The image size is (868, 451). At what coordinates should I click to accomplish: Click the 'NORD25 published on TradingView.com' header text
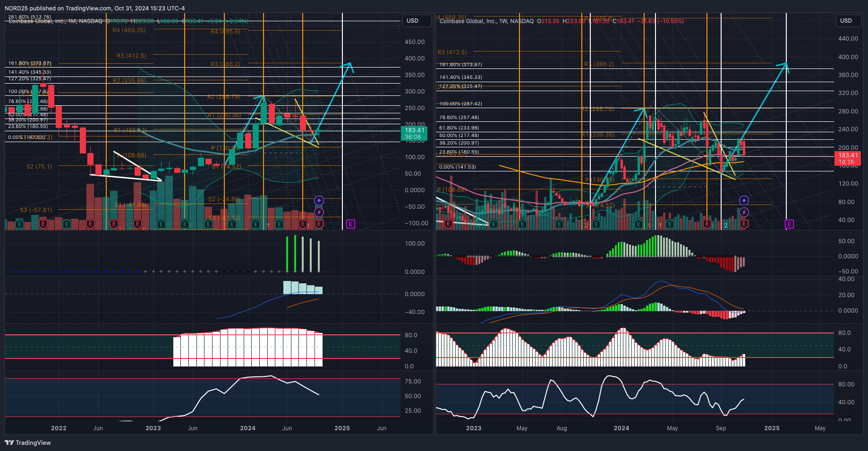point(59,9)
